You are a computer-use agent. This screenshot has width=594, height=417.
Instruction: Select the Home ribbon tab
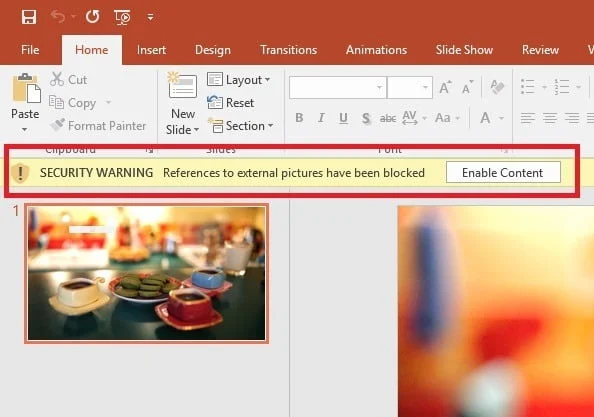point(92,50)
